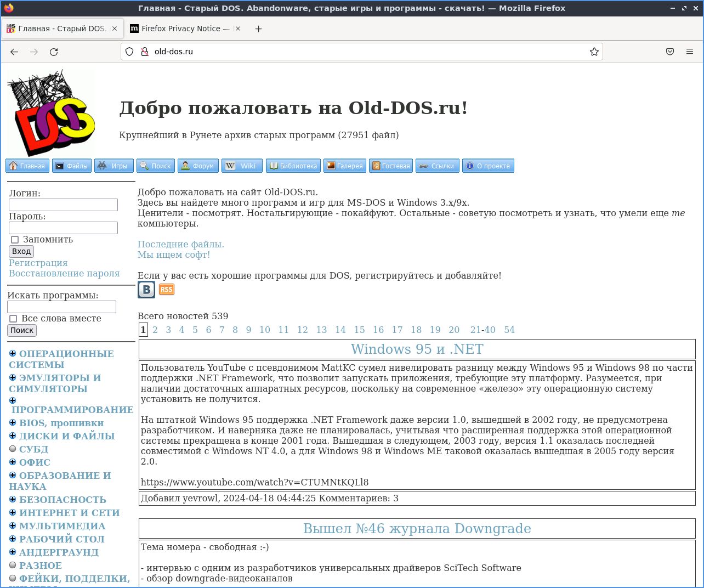This screenshot has height=588, width=704.
Task: Open the tracking protection shield icon
Action: click(x=129, y=52)
